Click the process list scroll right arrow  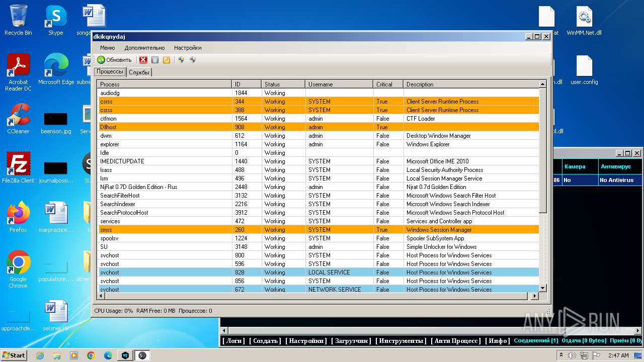pos(535,296)
